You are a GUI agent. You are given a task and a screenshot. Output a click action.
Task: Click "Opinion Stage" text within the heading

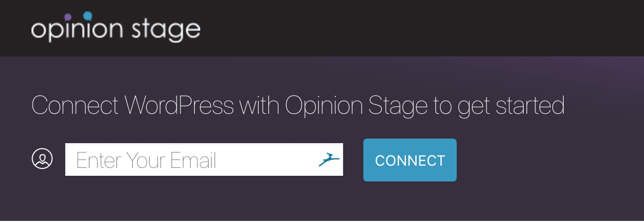356,106
